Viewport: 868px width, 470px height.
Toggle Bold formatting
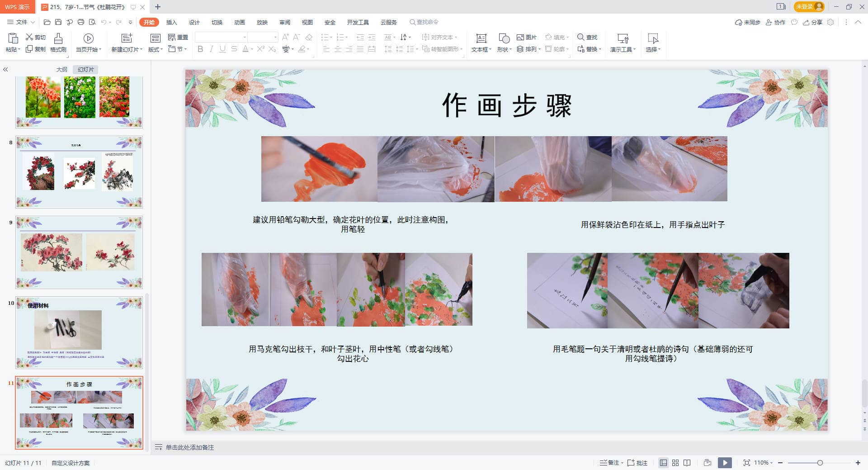pyautogui.click(x=200, y=49)
